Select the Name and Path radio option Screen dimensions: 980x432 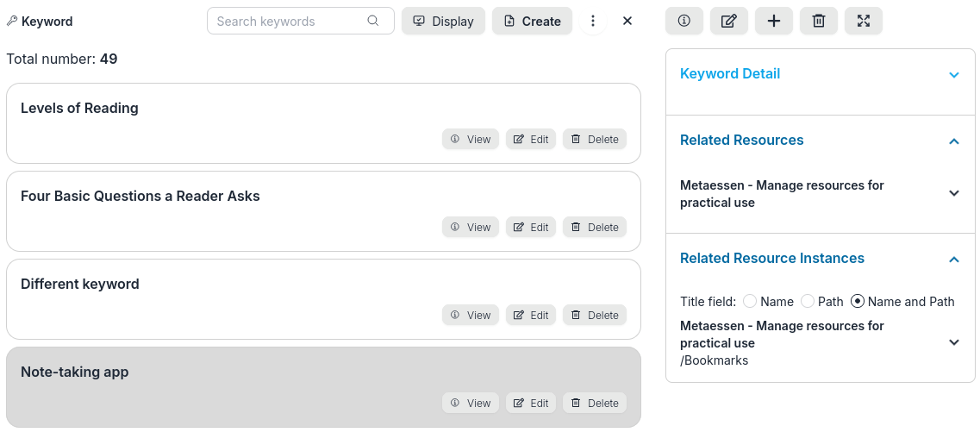(x=858, y=302)
